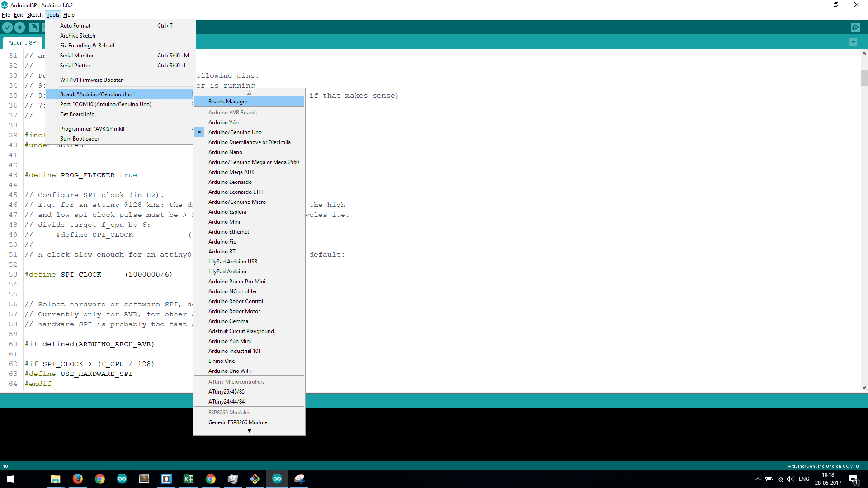The height and width of the screenshot is (488, 868).
Task: Open the Sketch menu
Action: 35,15
